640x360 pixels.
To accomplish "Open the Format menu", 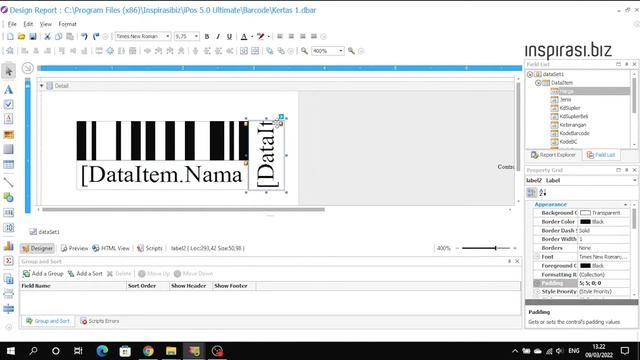I will [x=67, y=24].
